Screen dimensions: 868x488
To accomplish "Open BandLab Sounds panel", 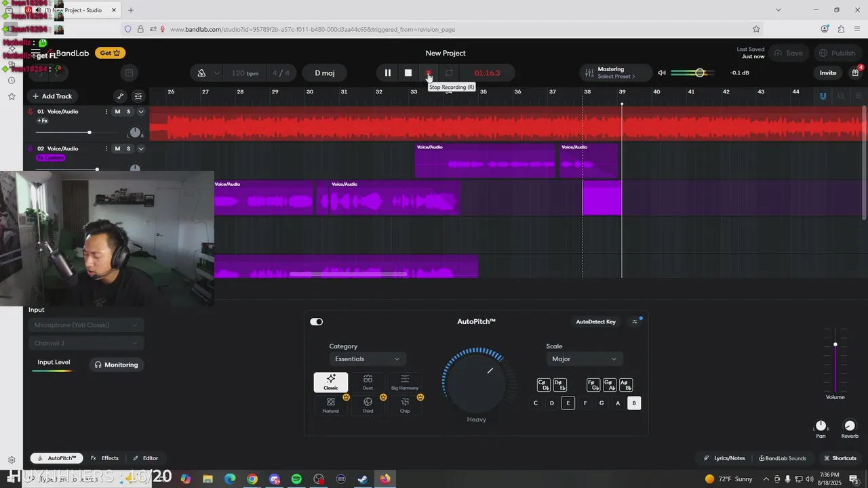I will click(x=783, y=458).
